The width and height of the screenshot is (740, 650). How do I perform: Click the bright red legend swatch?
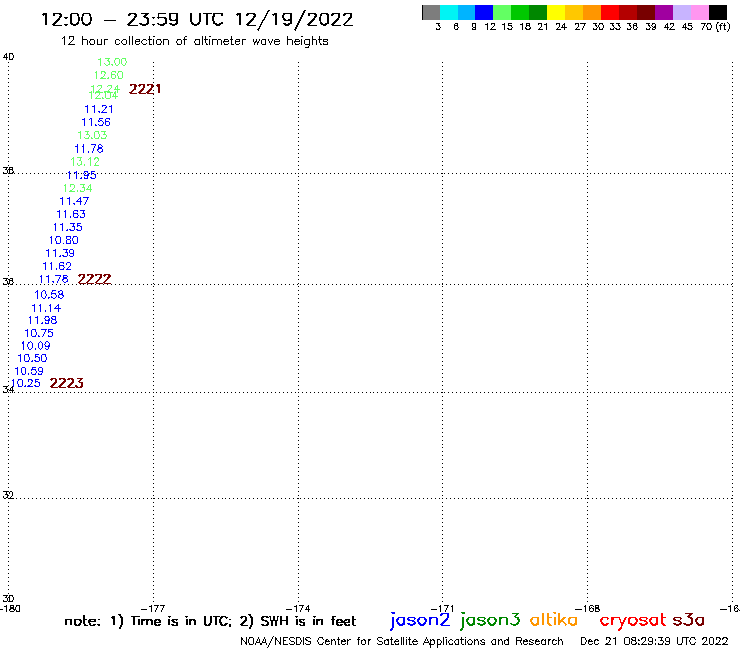[x=610, y=12]
